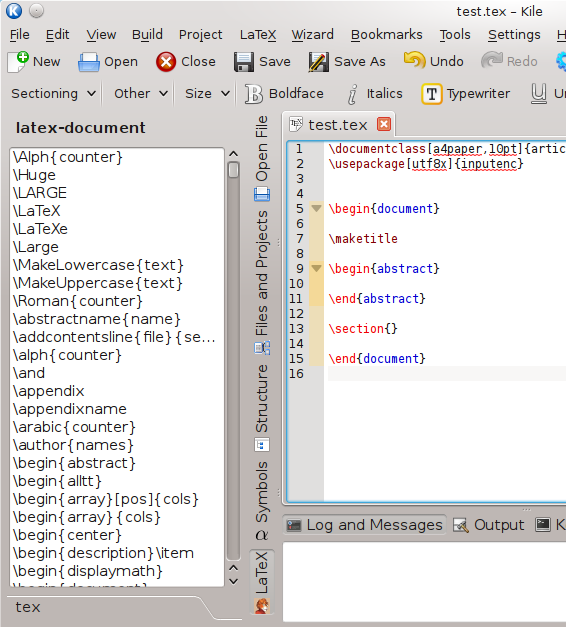Select \begin{center} in the command list
The width and height of the screenshot is (566, 627).
(x=67, y=535)
